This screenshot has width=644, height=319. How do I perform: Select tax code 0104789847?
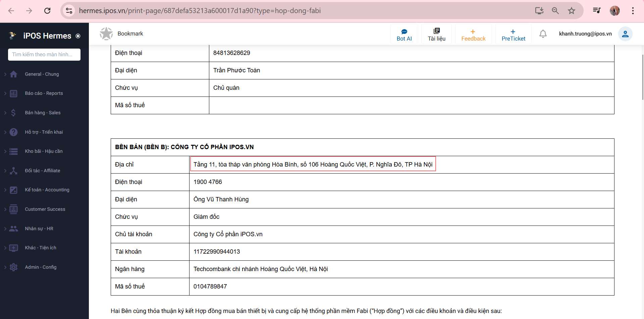pos(210,286)
